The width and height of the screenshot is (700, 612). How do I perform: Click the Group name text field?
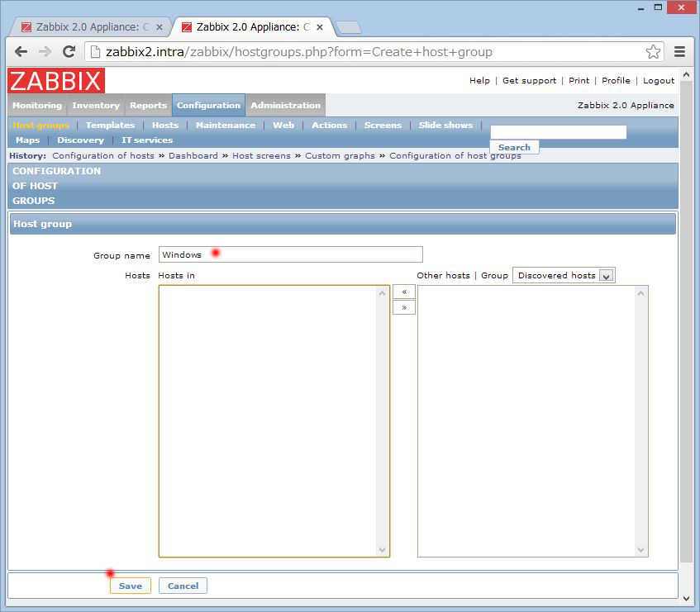tap(291, 254)
